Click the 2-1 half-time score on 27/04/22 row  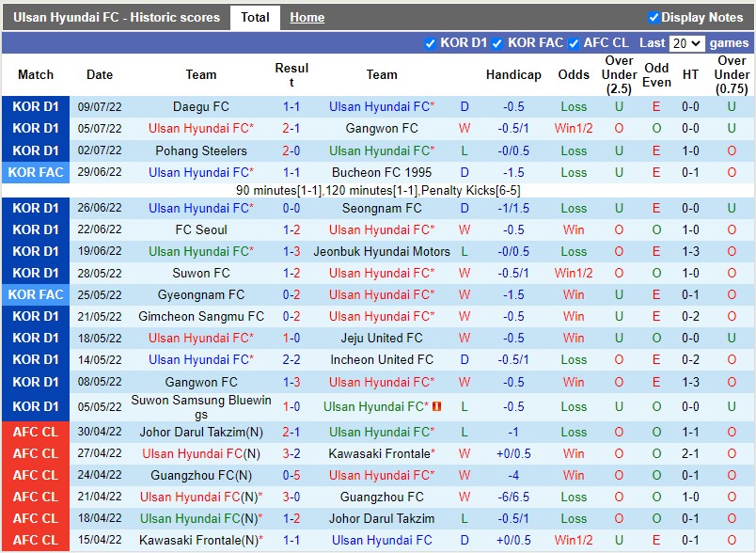[x=690, y=453]
